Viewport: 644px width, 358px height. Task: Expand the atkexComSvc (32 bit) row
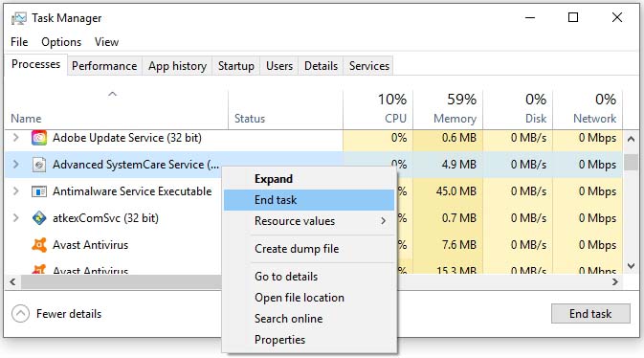pos(15,218)
